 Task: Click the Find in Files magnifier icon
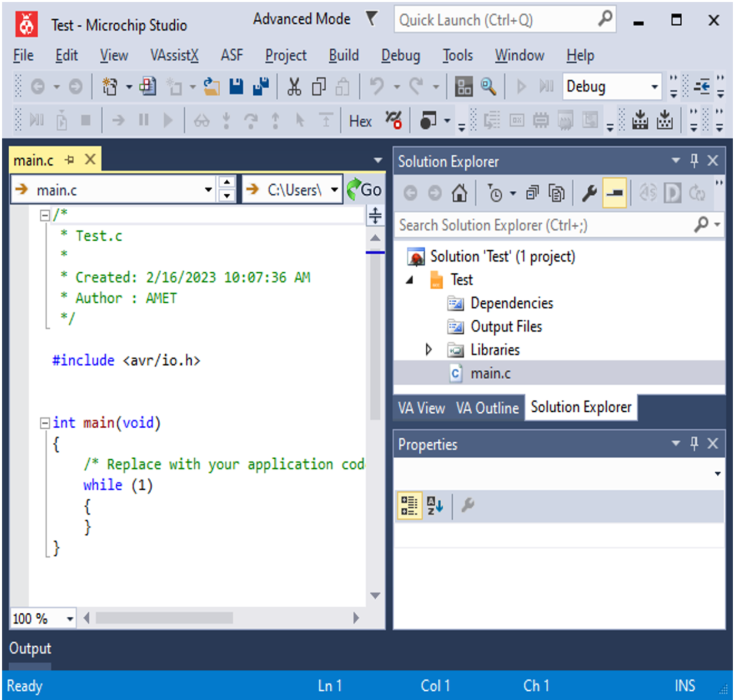[x=488, y=87]
